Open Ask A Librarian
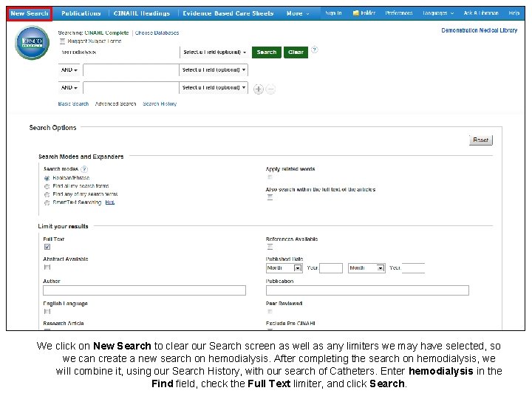The height and width of the screenshot is (399, 532). (x=481, y=13)
